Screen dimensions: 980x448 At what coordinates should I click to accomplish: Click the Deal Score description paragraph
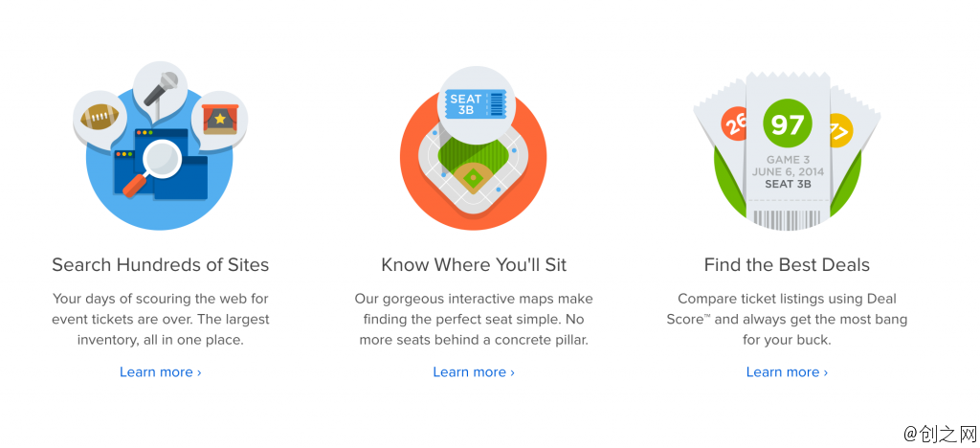(787, 320)
